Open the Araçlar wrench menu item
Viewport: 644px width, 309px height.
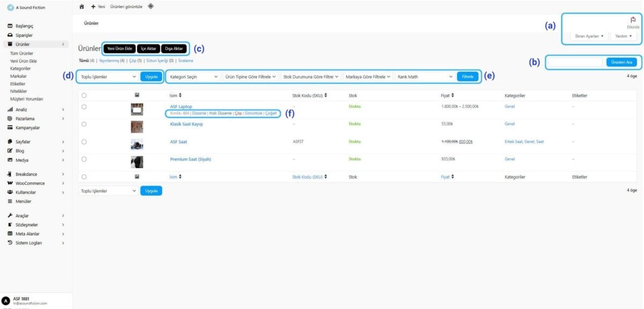coord(10,216)
